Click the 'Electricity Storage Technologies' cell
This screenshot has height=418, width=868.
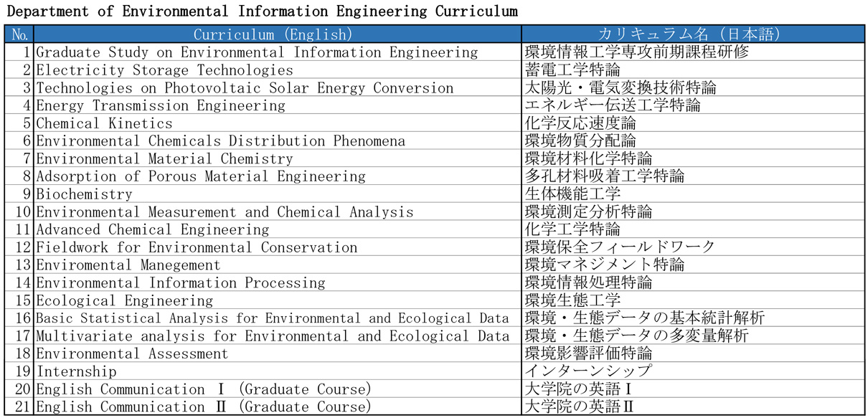278,70
